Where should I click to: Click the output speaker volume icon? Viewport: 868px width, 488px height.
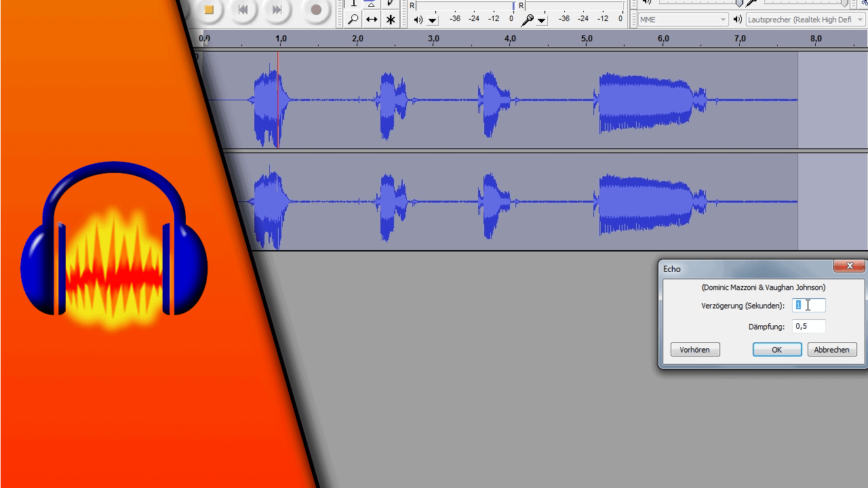pyautogui.click(x=418, y=20)
